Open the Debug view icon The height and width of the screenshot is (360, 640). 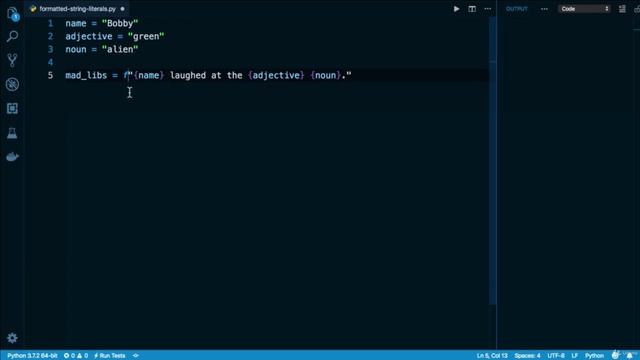12,84
